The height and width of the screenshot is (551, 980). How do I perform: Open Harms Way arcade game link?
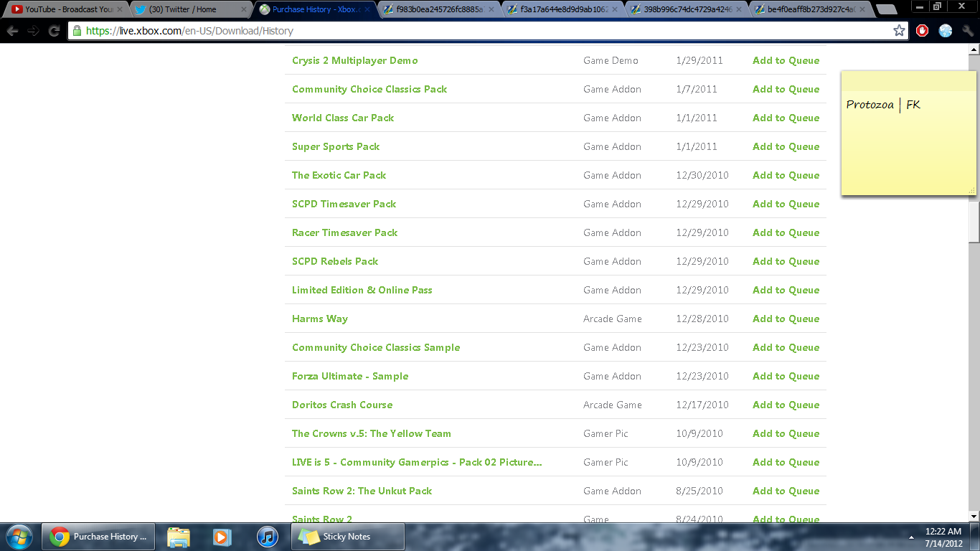[x=320, y=319]
